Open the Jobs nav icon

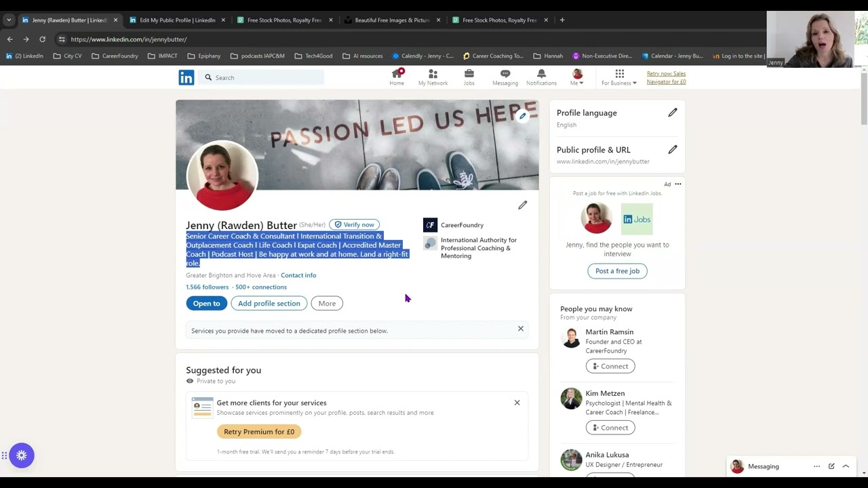click(469, 77)
